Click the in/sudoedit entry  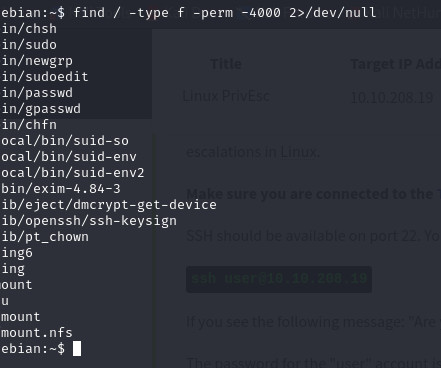(x=45, y=77)
